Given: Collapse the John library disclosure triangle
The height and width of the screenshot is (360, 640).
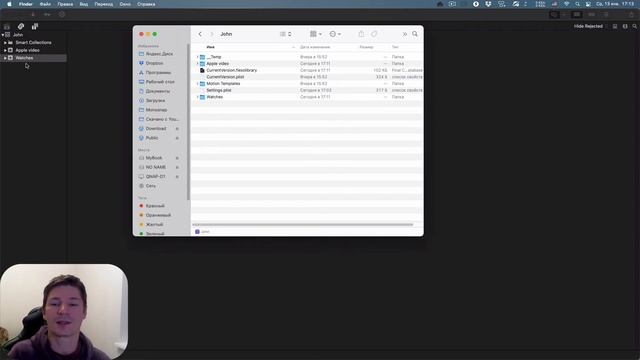Looking at the screenshot, I should click(3, 35).
